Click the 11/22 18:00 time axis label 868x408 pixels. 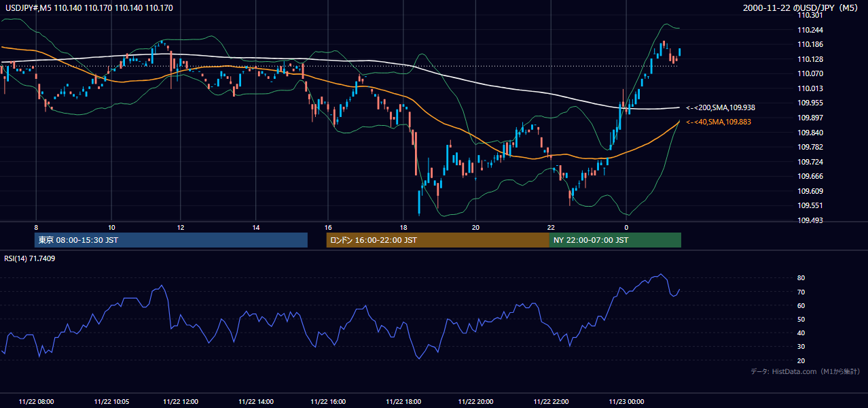pyautogui.click(x=403, y=402)
